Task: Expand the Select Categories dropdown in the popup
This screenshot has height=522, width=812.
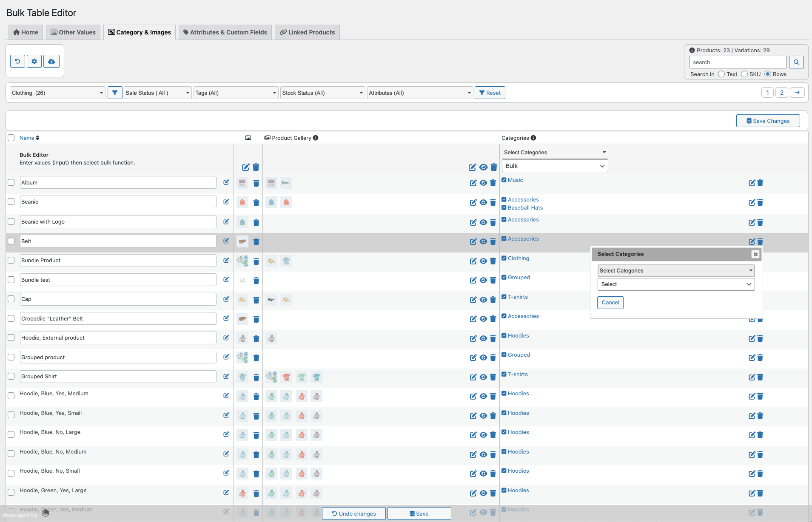Action: coord(675,270)
